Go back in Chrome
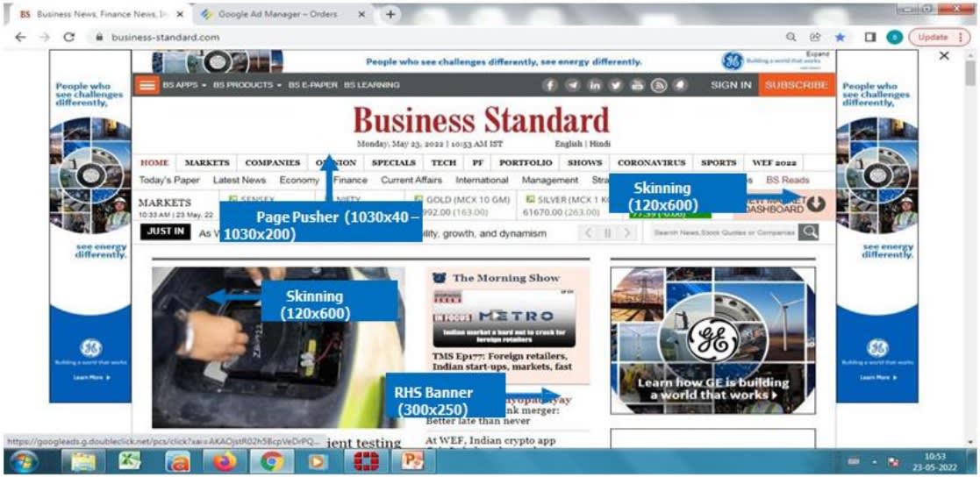980x477 pixels. click(20, 37)
